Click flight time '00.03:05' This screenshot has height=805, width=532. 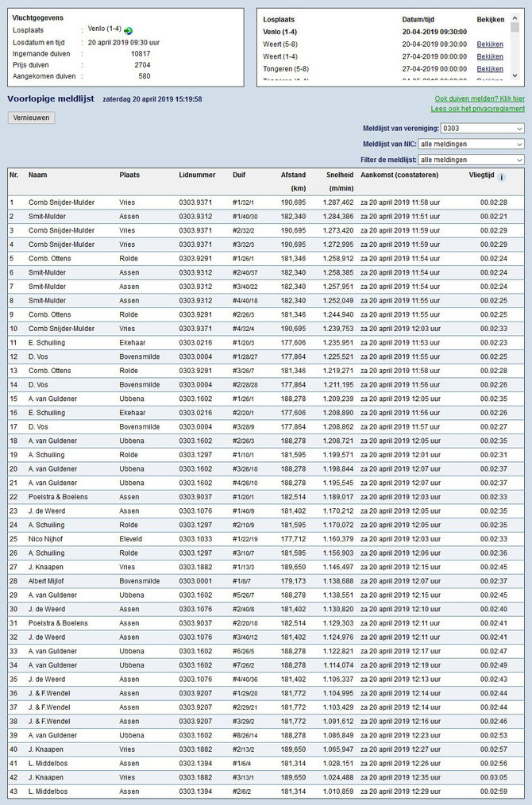pyautogui.click(x=494, y=777)
